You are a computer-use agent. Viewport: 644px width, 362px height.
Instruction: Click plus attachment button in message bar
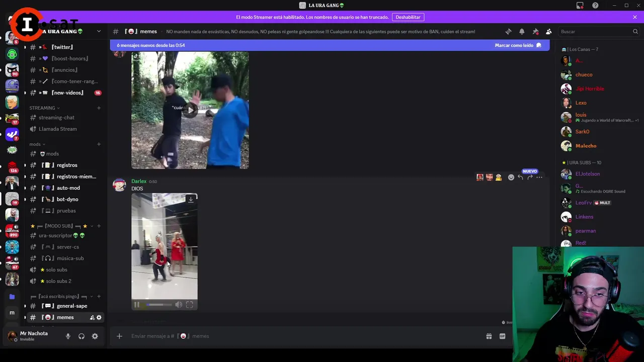[x=119, y=336]
